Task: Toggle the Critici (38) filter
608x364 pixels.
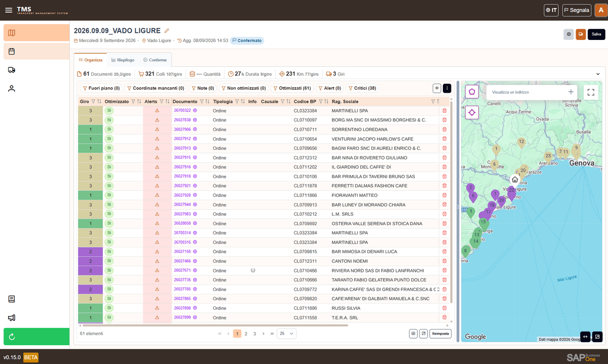Action: [362, 88]
